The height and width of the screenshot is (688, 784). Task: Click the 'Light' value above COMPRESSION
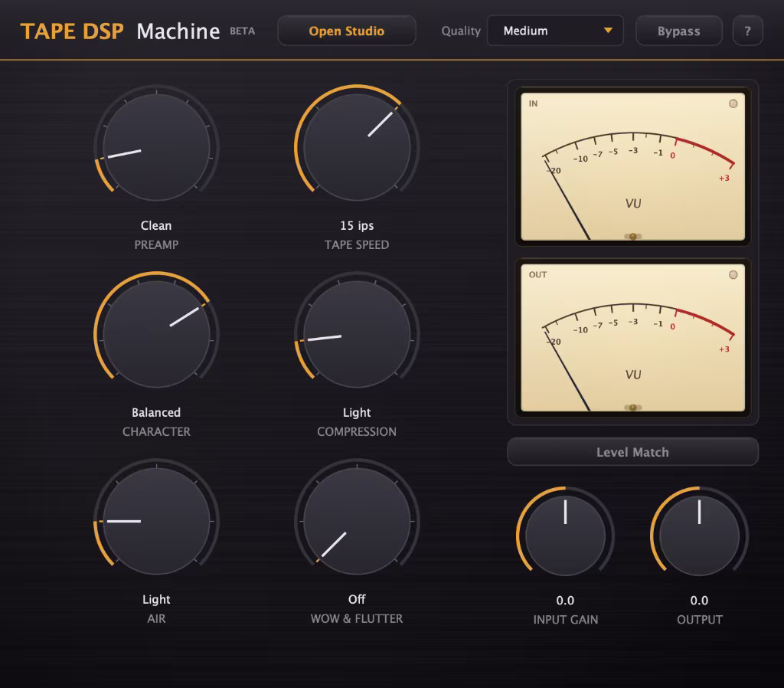click(x=357, y=413)
